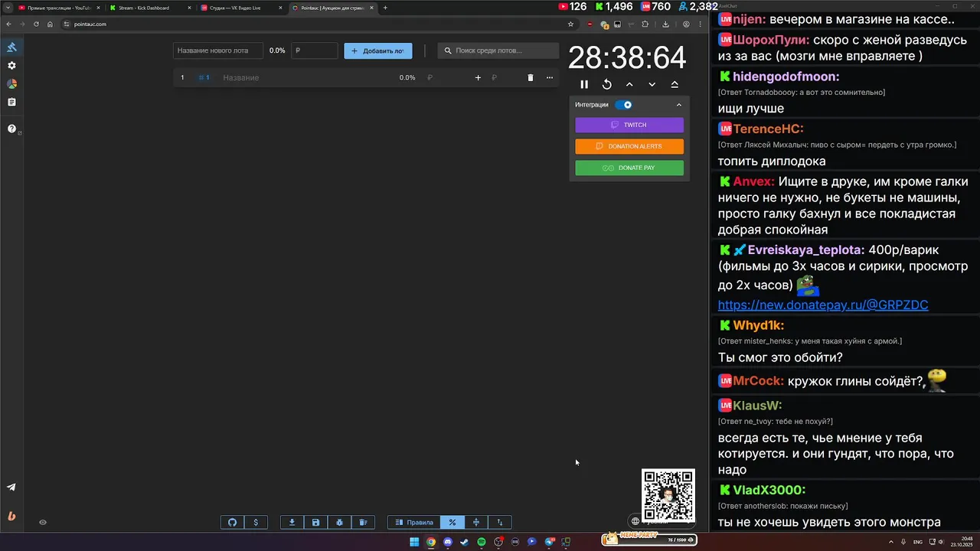Open the GitHub link in bottom toolbar
980x551 pixels.
[233, 522]
